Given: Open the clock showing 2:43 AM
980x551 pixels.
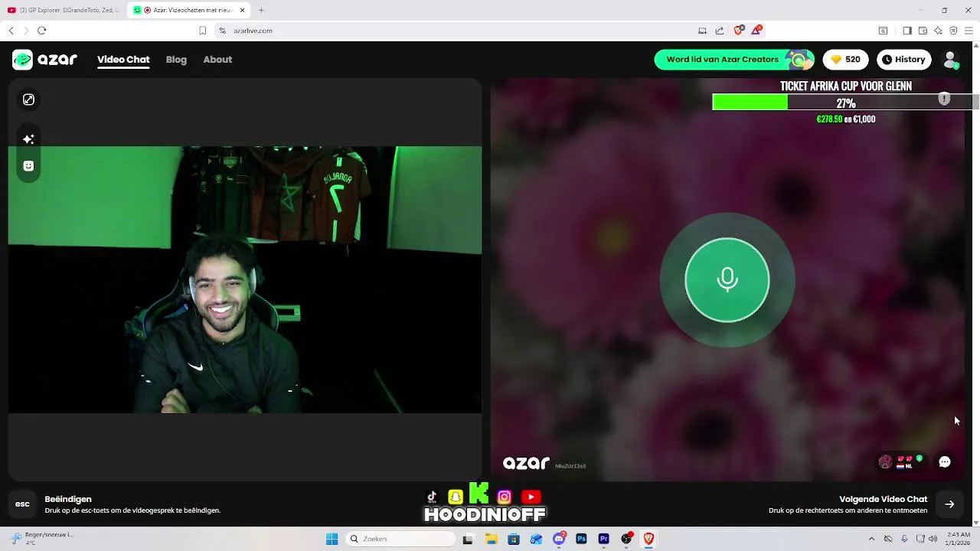Looking at the screenshot, I should tap(959, 539).
